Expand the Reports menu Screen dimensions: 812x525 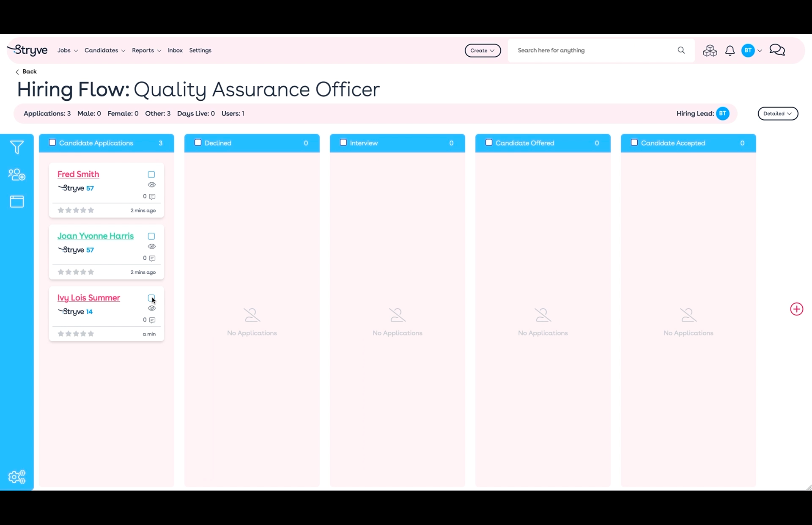click(146, 50)
